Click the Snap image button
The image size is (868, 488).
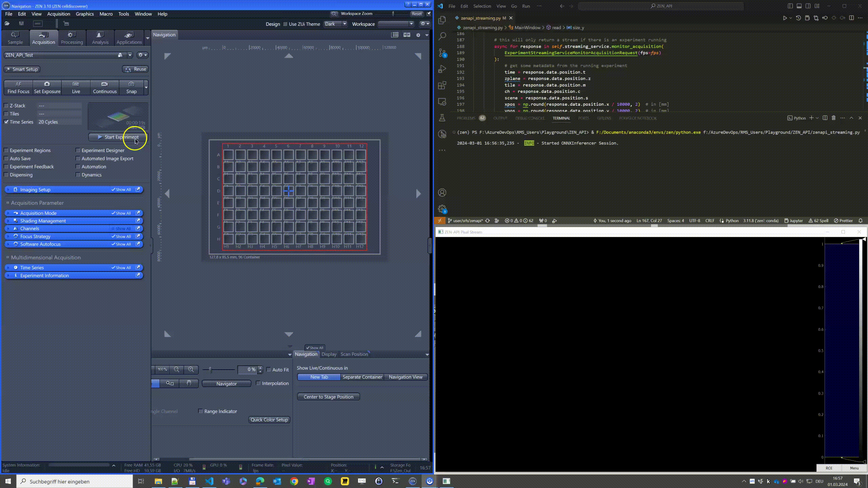[131, 87]
